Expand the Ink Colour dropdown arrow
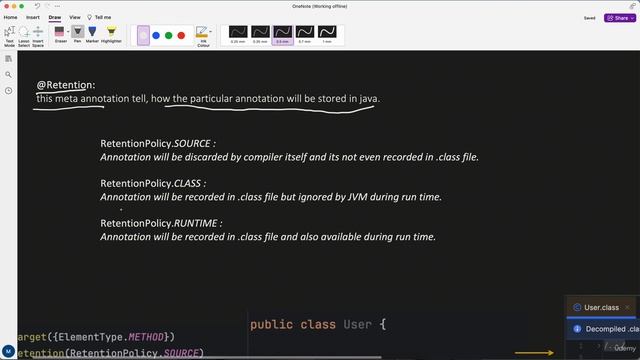640x360 pixels. (x=211, y=31)
